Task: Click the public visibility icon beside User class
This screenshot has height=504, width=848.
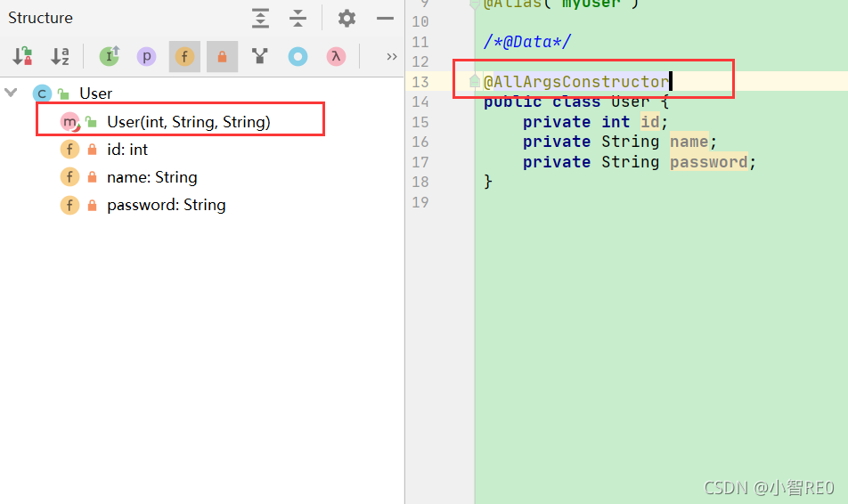Action: point(63,94)
